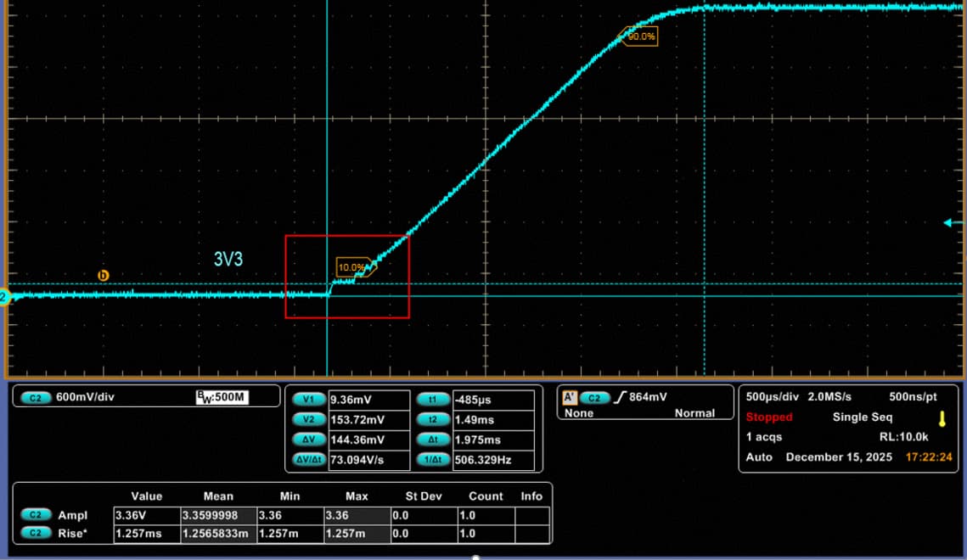
Task: Click the 864mV trigger level value
Action: (651, 397)
